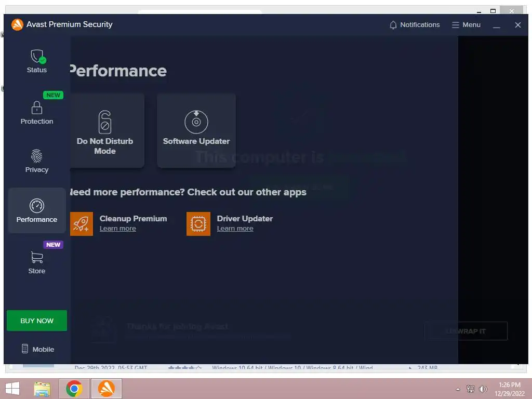Open the Status section in sidebar
The height and width of the screenshot is (399, 532).
(x=37, y=61)
